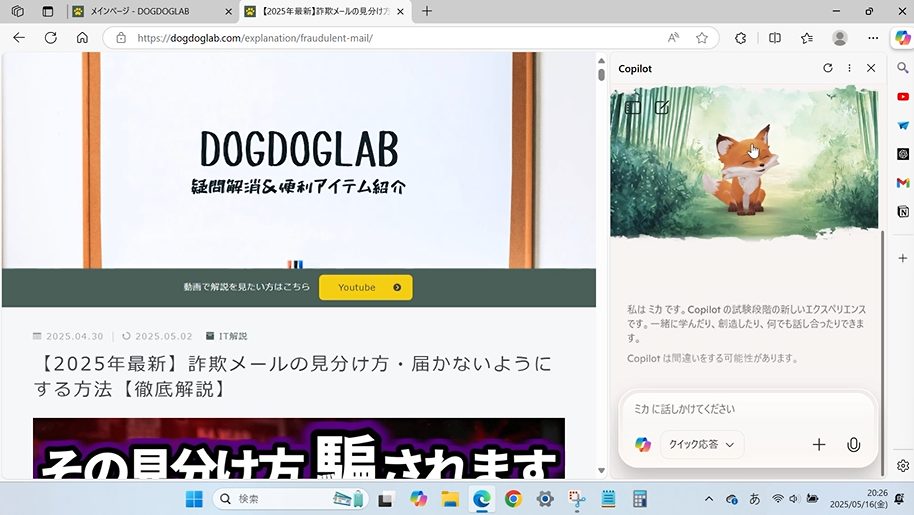Open YouTube from the Edge sidebar
This screenshot has height=515, width=914.
tap(903, 97)
